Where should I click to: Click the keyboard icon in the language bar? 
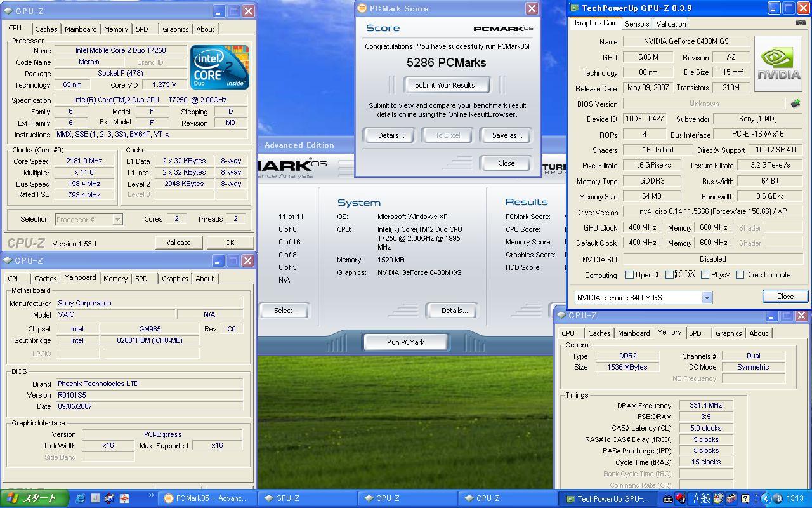pyautogui.click(x=668, y=499)
